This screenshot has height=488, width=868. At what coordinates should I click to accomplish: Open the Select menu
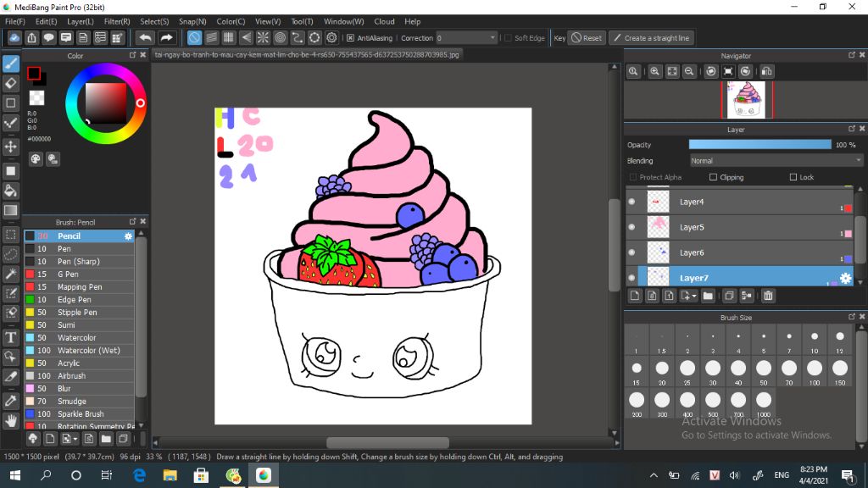pos(154,21)
